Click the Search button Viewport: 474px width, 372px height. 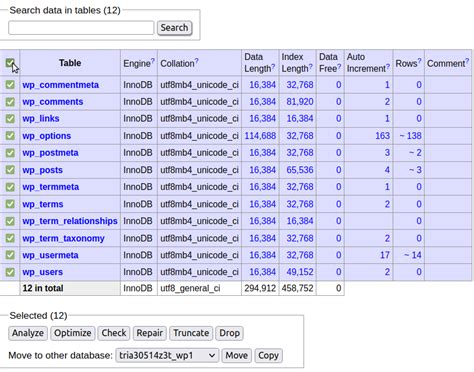coord(174,28)
